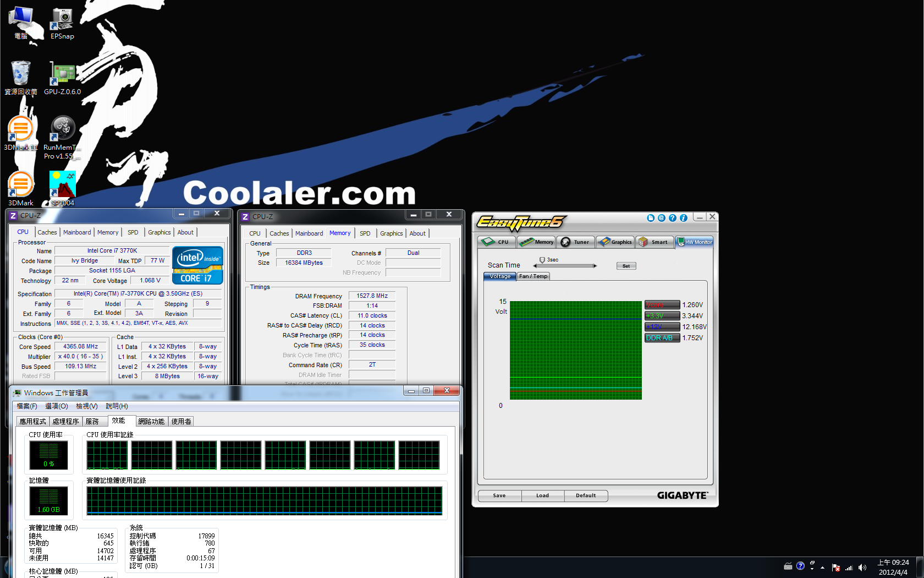Select the Recycle Bin desktop icon
This screenshot has width=924, height=578.
(x=21, y=78)
